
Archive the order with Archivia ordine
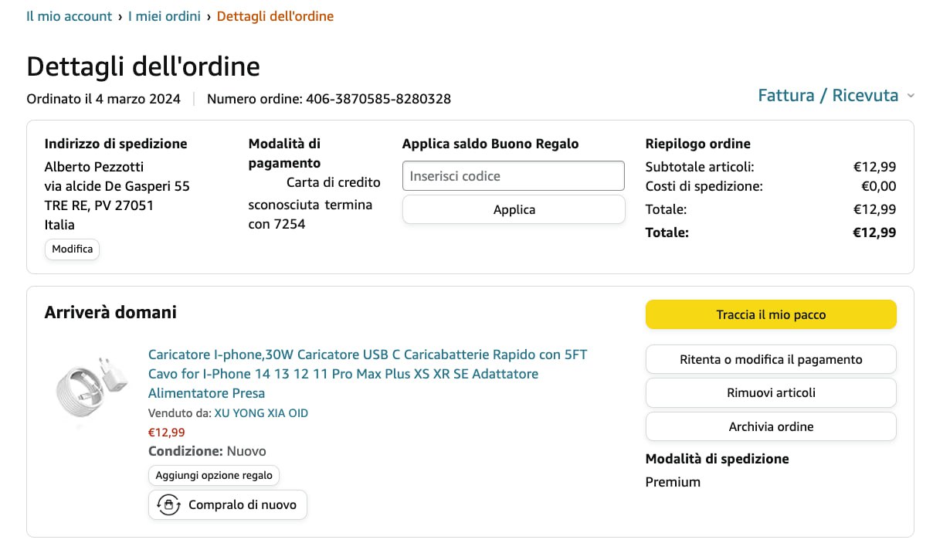click(x=771, y=426)
